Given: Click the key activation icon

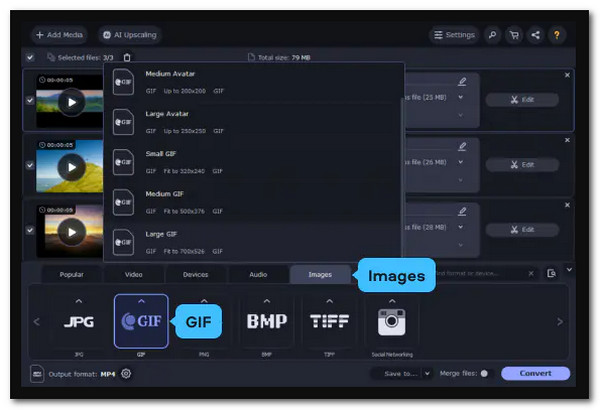Looking at the screenshot, I should click(492, 35).
